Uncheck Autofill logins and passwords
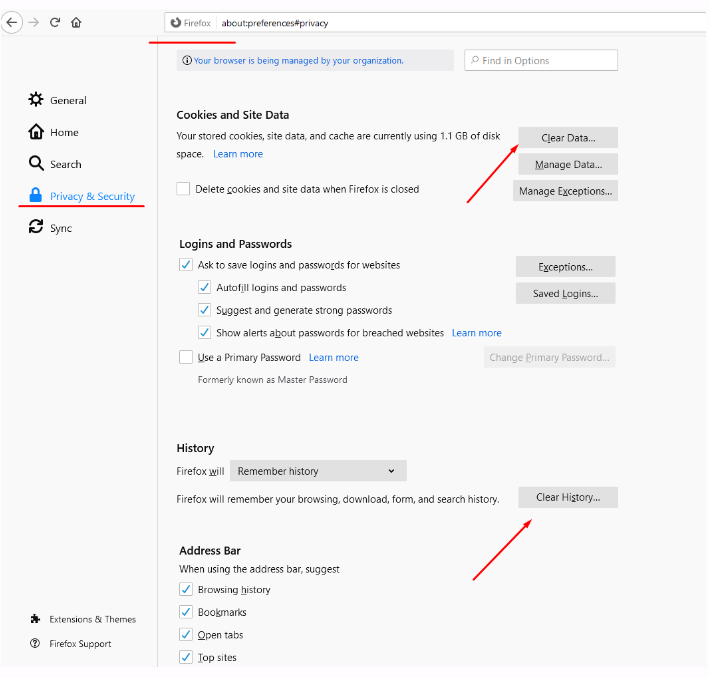The height and width of the screenshot is (678, 709). point(204,287)
